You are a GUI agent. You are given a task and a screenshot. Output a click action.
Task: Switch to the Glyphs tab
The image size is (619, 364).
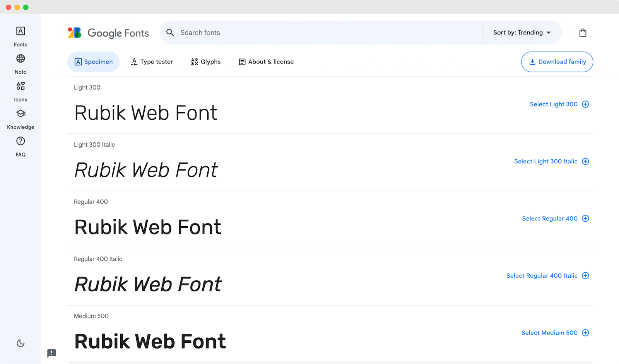click(205, 62)
